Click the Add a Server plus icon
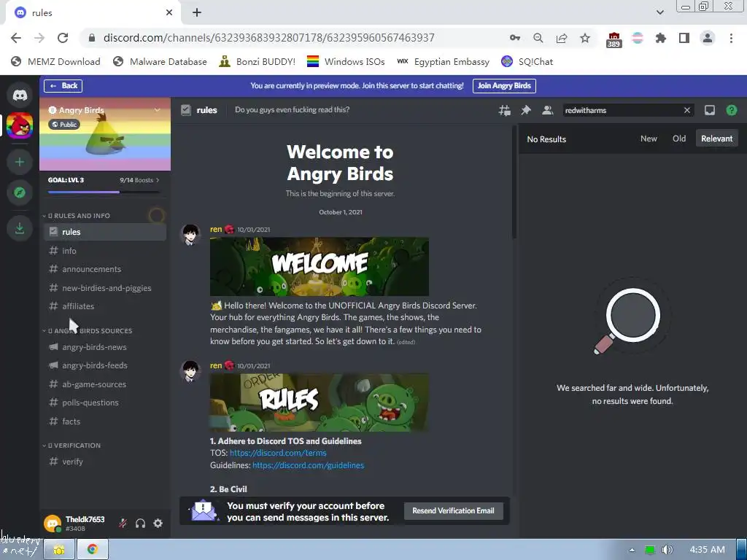This screenshot has height=560, width=747. click(x=20, y=162)
